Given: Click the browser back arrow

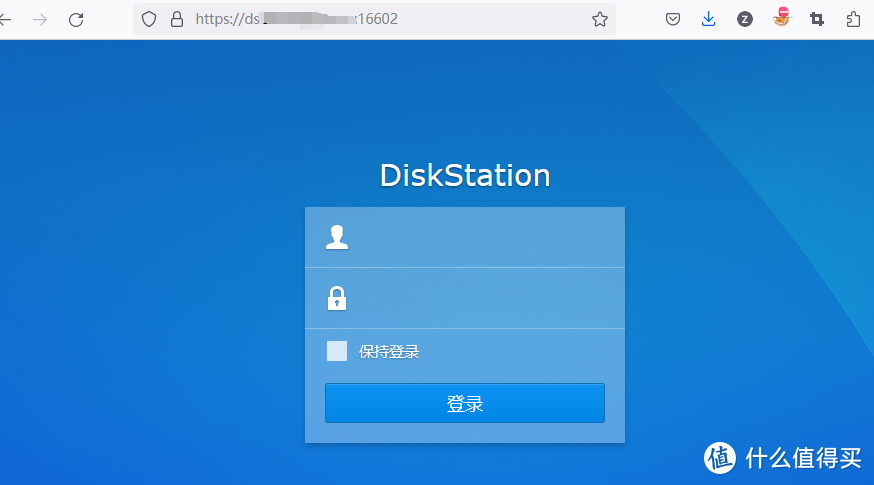Looking at the screenshot, I should pyautogui.click(x=4, y=20).
